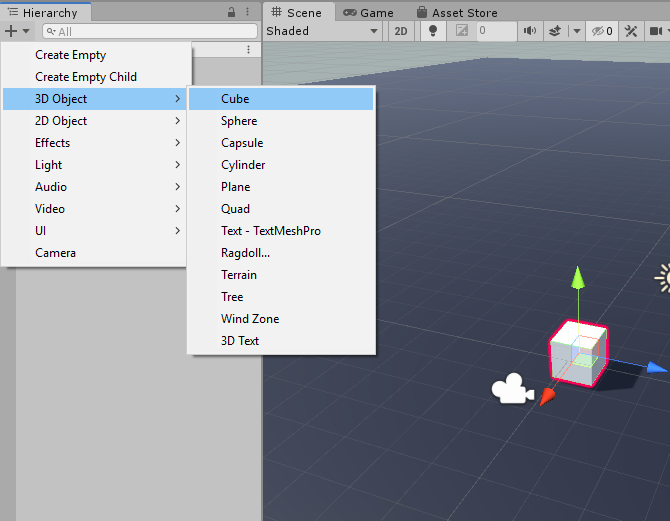Toggle scene lighting with the lightbulb icon
670x521 pixels.
coord(432,31)
